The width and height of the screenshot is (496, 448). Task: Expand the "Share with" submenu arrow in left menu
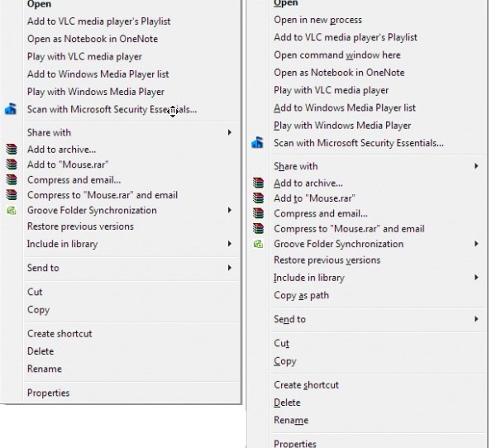(230, 132)
